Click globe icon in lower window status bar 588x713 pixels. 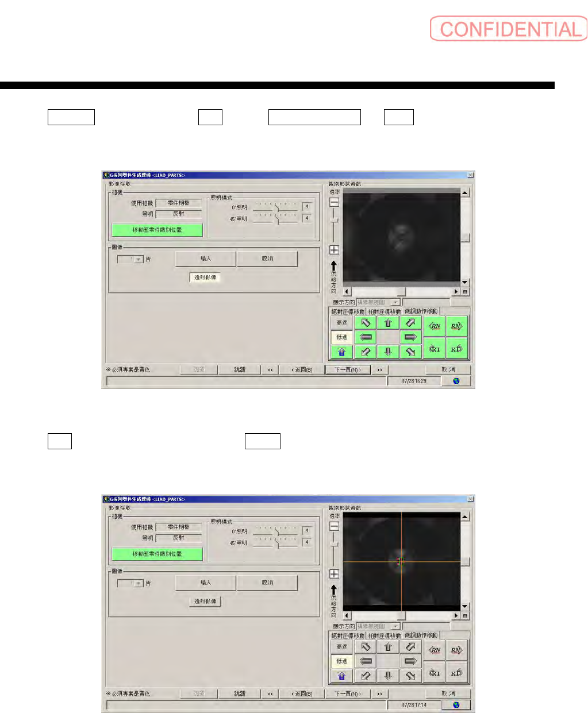pos(456,705)
